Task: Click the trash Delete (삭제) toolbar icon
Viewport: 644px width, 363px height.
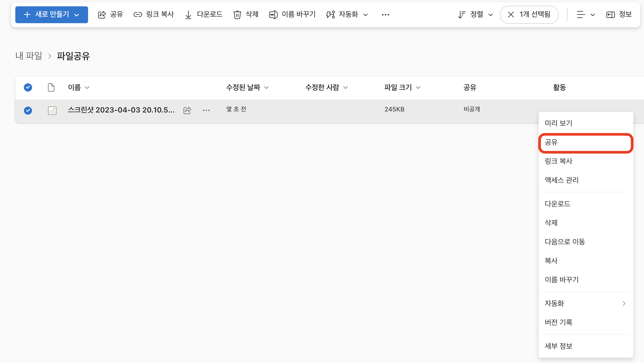Action: (x=237, y=14)
